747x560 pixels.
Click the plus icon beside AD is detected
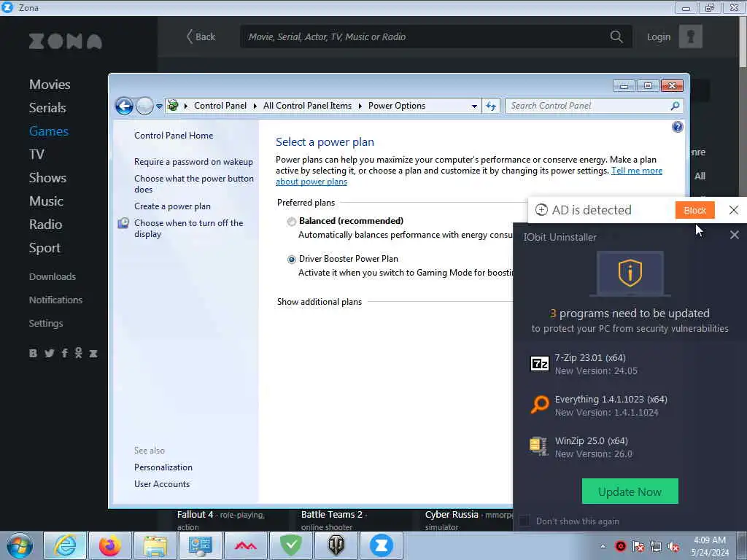[x=541, y=210]
